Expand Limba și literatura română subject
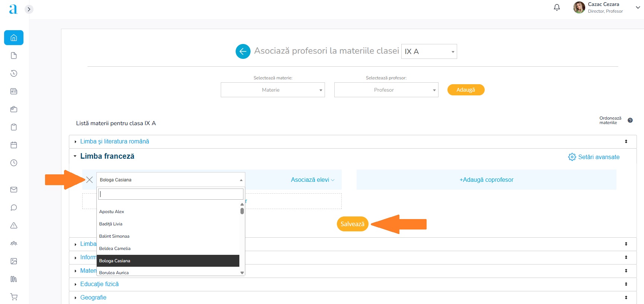Image resolution: width=644 pixels, height=304 pixels. point(114,142)
